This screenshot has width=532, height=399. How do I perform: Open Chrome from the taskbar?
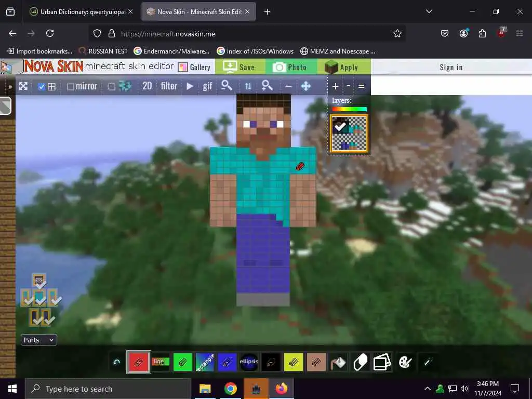coord(230,389)
